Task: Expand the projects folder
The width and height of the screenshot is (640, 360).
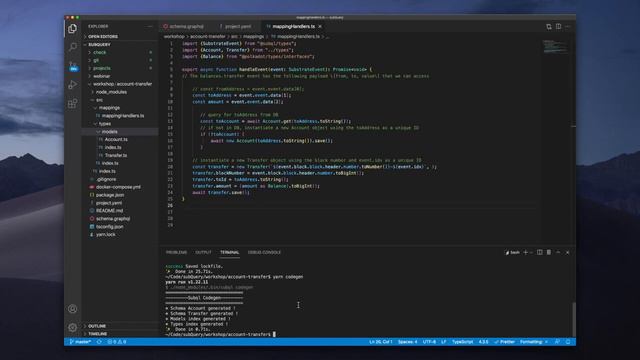Action: pyautogui.click(x=102, y=69)
